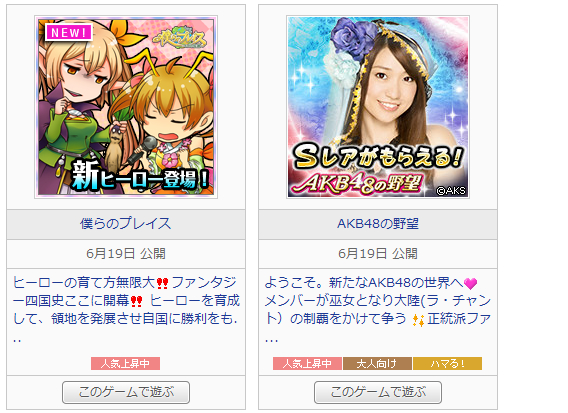
Task: Select the yellow ハマる! tag
Action: [x=447, y=363]
